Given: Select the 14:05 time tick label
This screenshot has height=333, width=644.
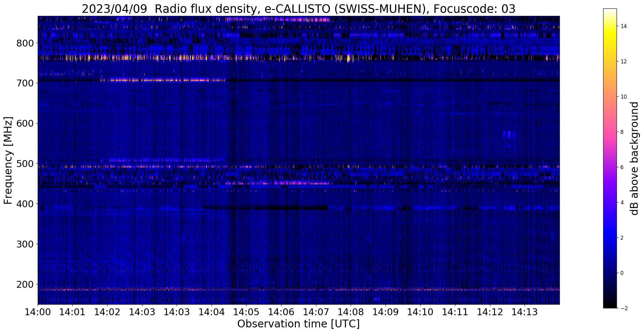Looking at the screenshot, I should click(247, 312).
